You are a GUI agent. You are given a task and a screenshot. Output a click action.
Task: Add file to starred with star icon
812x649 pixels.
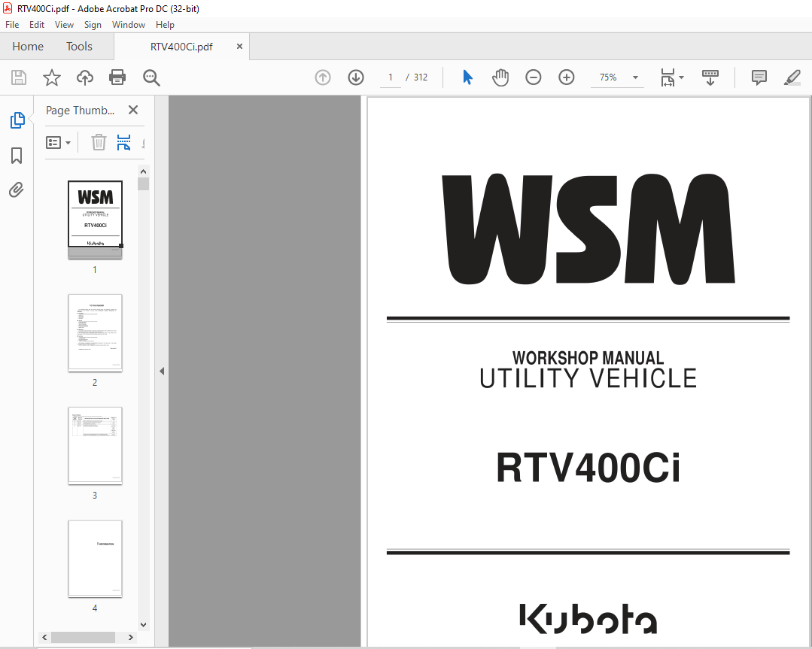[52, 77]
